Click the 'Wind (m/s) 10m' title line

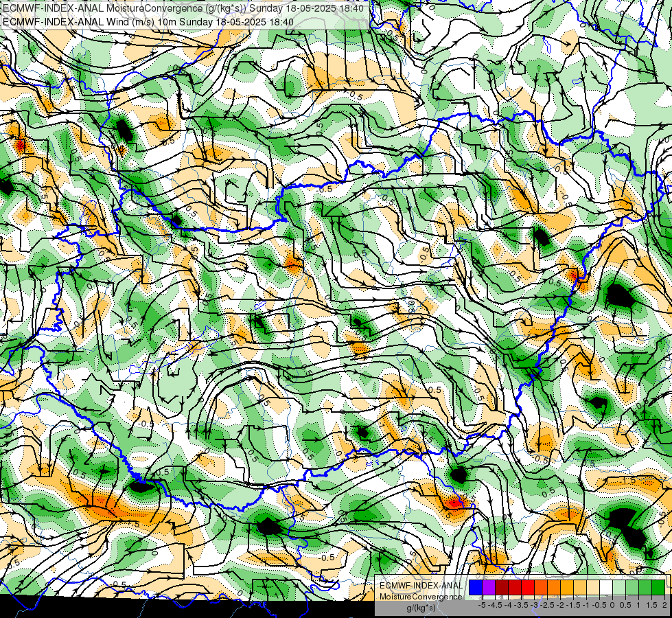click(148, 22)
